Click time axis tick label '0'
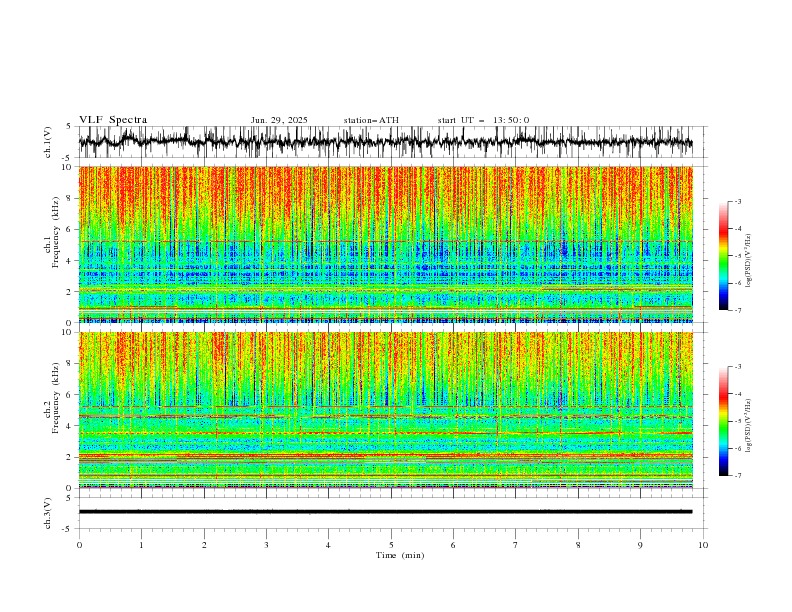The width and height of the screenshot is (792, 612). pyautogui.click(x=79, y=545)
